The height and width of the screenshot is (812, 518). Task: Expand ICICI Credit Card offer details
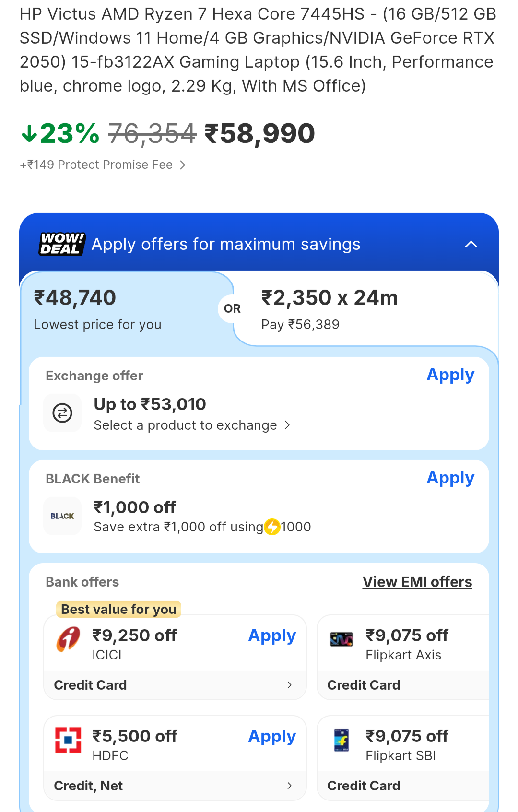[289, 685]
